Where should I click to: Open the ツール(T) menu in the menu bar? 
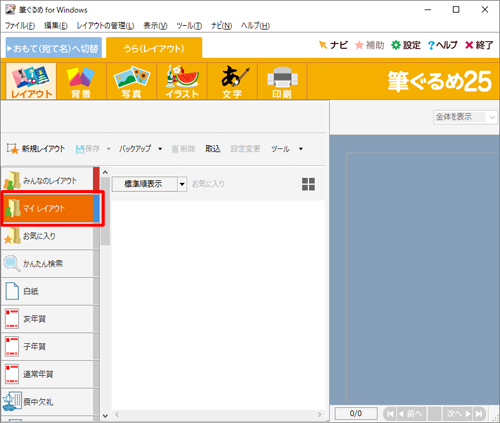coord(189,25)
